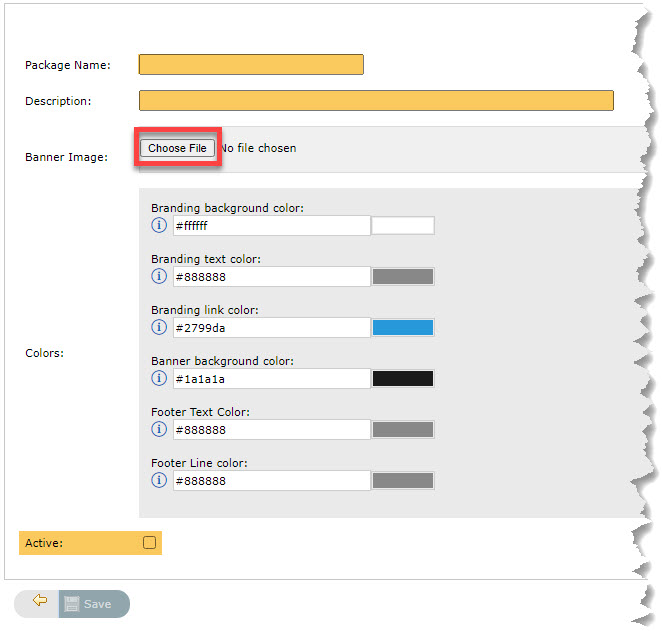This screenshot has width=662, height=631.
Task: Click the 'Branding background color:' label
Action: click(228, 208)
